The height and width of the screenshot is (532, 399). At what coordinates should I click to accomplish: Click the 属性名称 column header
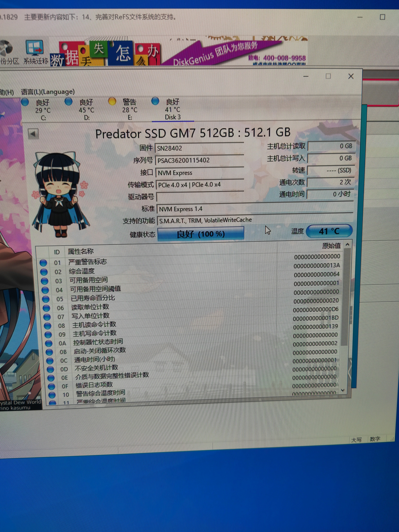click(81, 251)
